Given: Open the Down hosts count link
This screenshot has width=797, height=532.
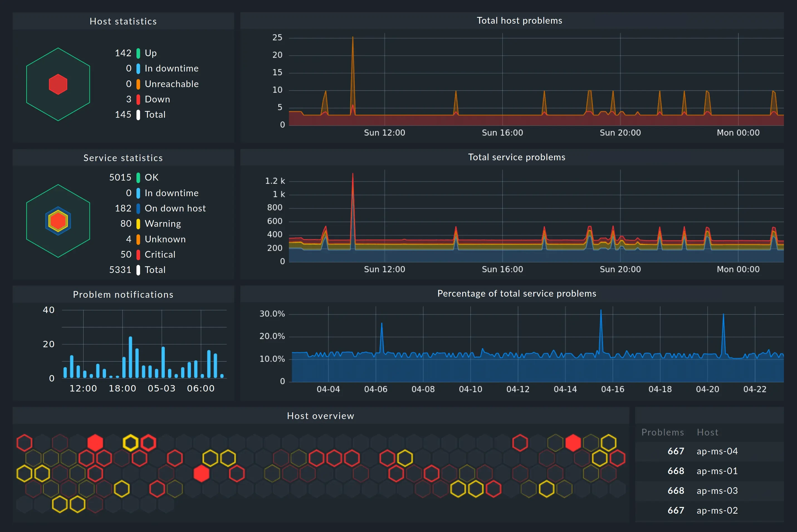Looking at the screenshot, I should point(129,99).
